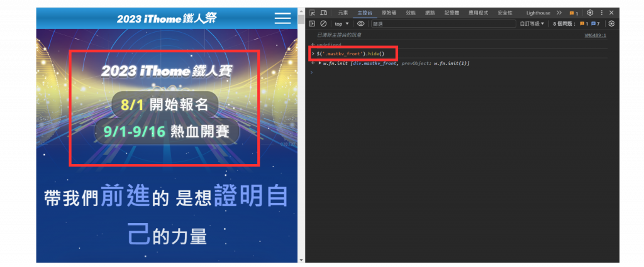Show more DevTools tabs with the chevrons

coord(559,13)
